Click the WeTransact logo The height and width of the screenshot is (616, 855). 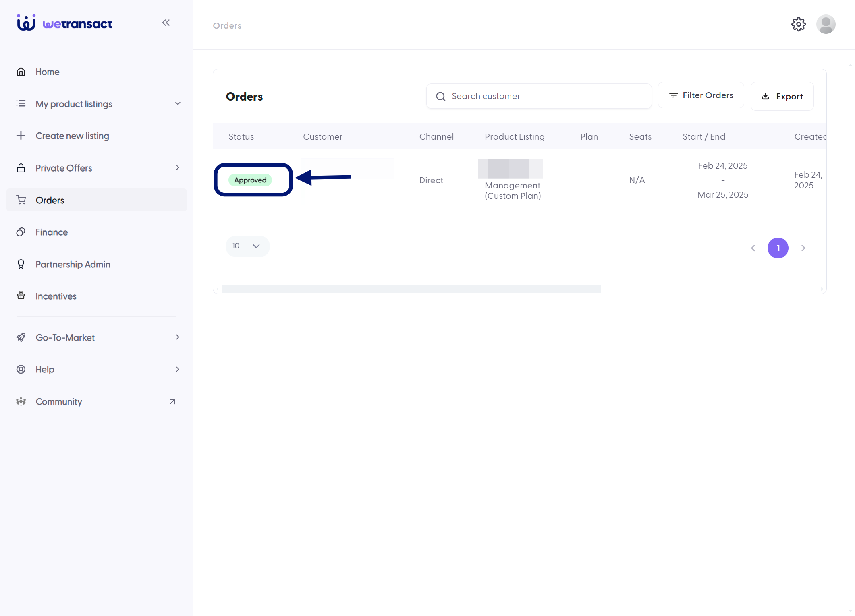click(64, 23)
